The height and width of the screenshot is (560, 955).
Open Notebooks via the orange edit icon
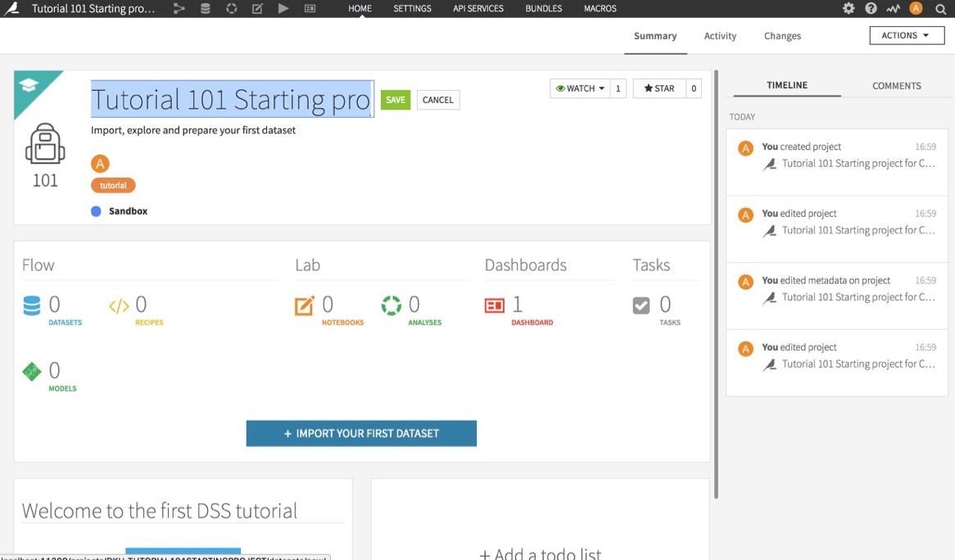pyautogui.click(x=305, y=305)
